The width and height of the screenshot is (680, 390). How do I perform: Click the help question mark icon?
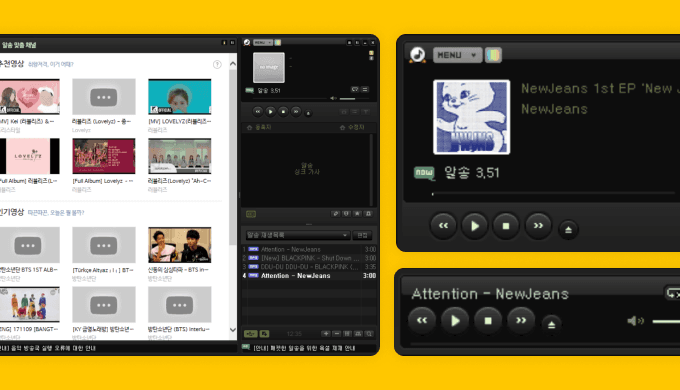[x=217, y=65]
